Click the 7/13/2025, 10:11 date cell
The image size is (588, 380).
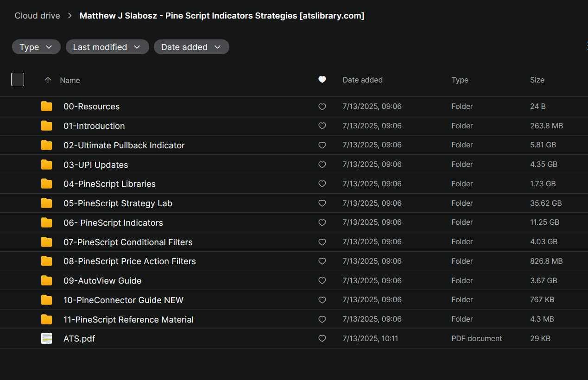pyautogui.click(x=370, y=339)
